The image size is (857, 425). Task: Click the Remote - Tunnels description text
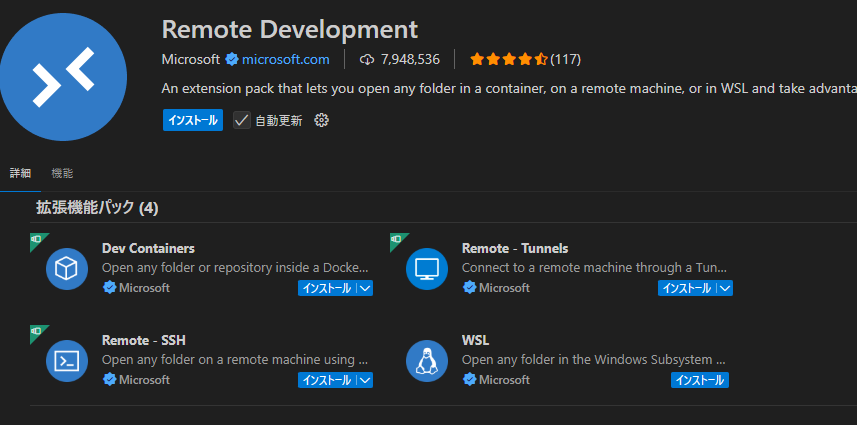tap(594, 268)
